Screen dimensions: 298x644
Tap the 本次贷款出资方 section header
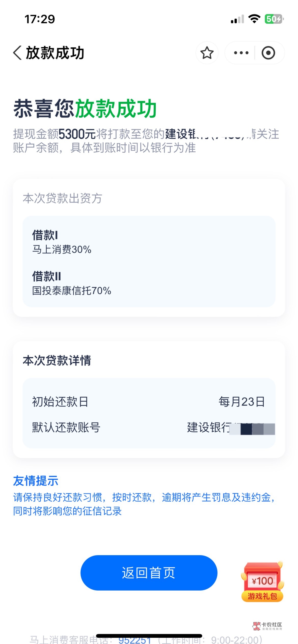tap(62, 198)
